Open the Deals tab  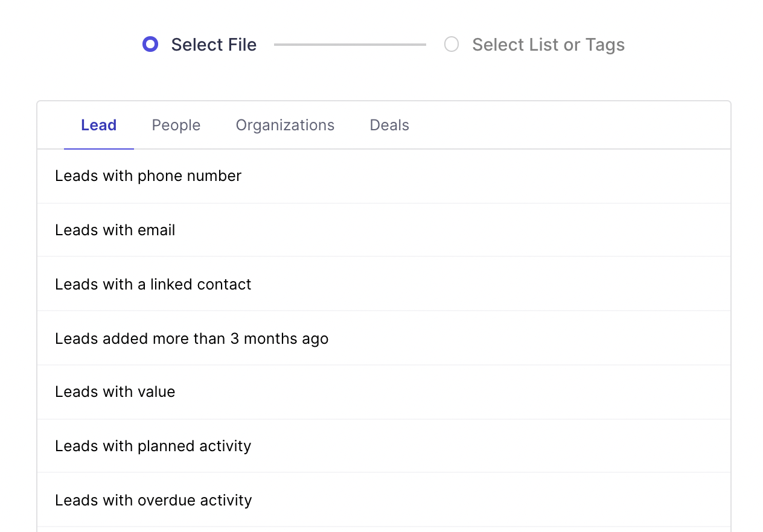point(389,125)
